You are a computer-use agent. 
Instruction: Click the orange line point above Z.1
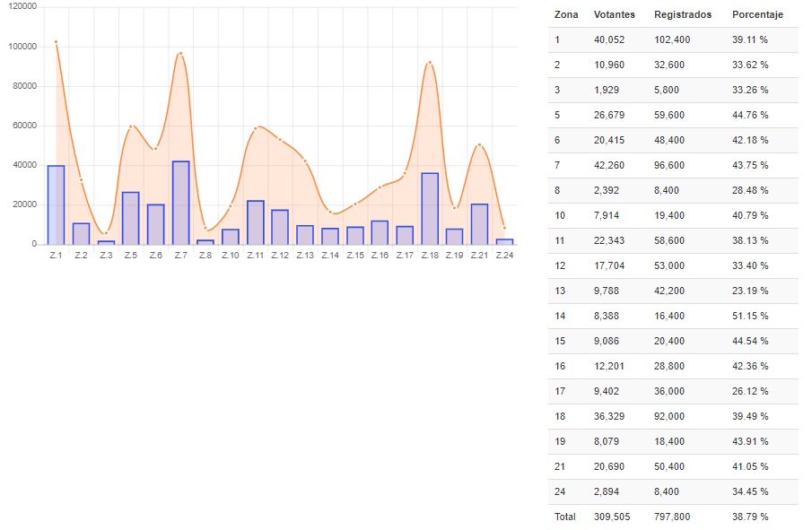(x=56, y=42)
